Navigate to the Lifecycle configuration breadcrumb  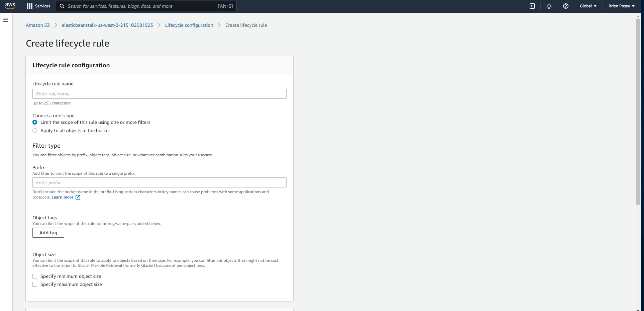[189, 25]
